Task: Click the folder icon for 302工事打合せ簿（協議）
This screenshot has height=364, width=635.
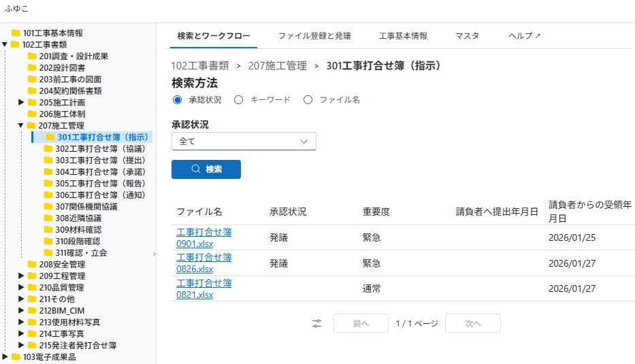Action: point(48,149)
